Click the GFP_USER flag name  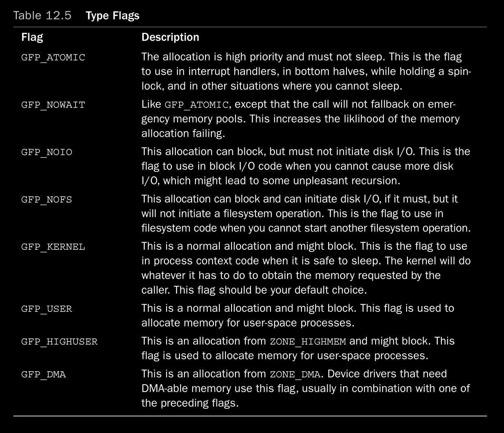[47, 309]
